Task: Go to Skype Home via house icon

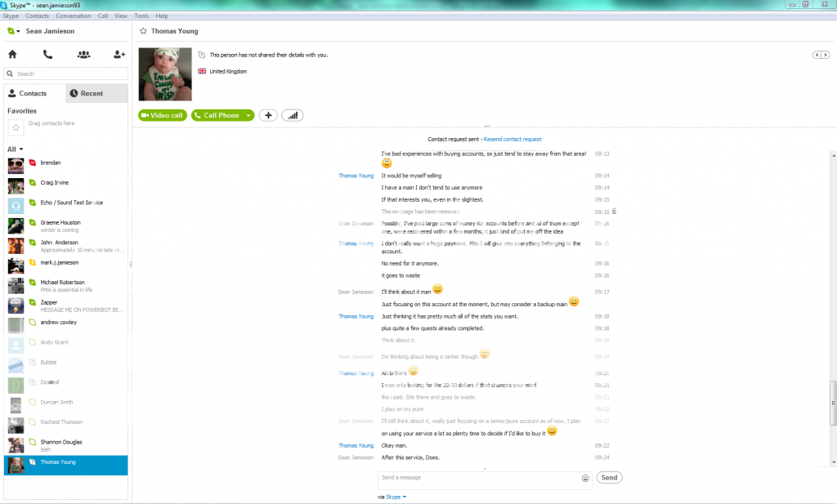Action: click(x=12, y=55)
